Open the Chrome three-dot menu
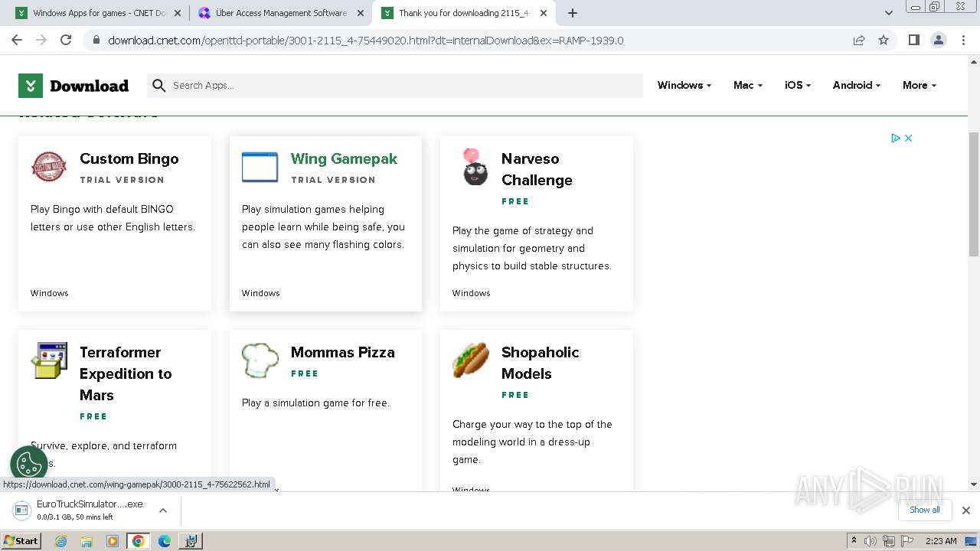This screenshot has height=551, width=980. (x=962, y=40)
